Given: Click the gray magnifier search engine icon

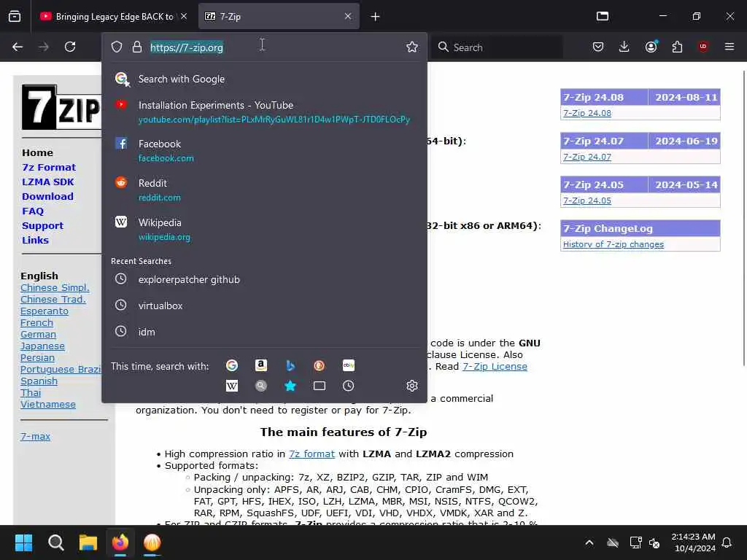Looking at the screenshot, I should tap(260, 386).
